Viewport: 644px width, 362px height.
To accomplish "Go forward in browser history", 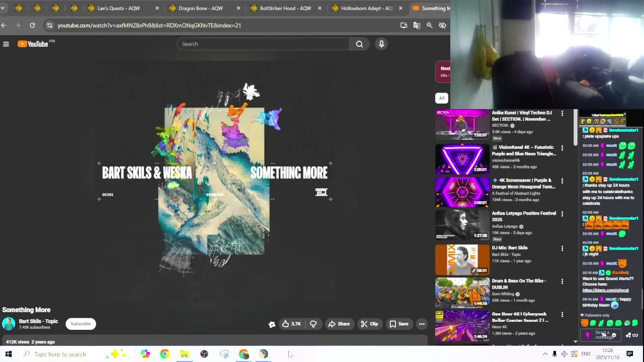I will tap(18, 25).
